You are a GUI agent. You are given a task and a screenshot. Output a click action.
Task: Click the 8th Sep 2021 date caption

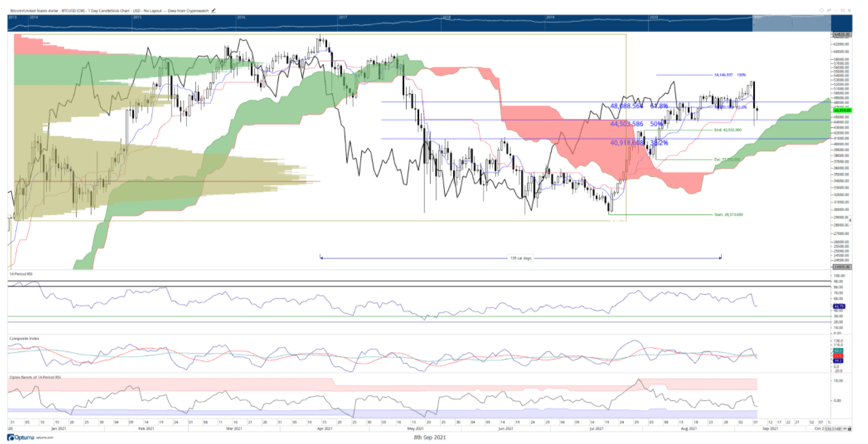coord(430,437)
